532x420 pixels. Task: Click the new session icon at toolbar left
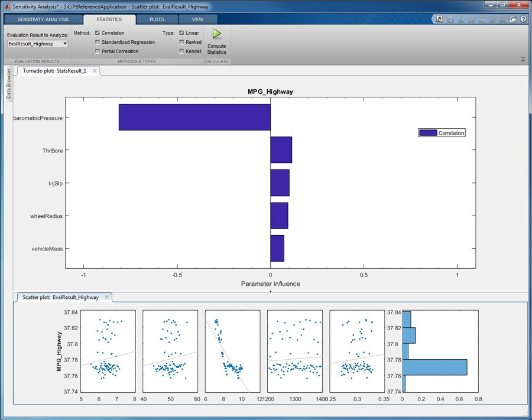tap(439, 19)
